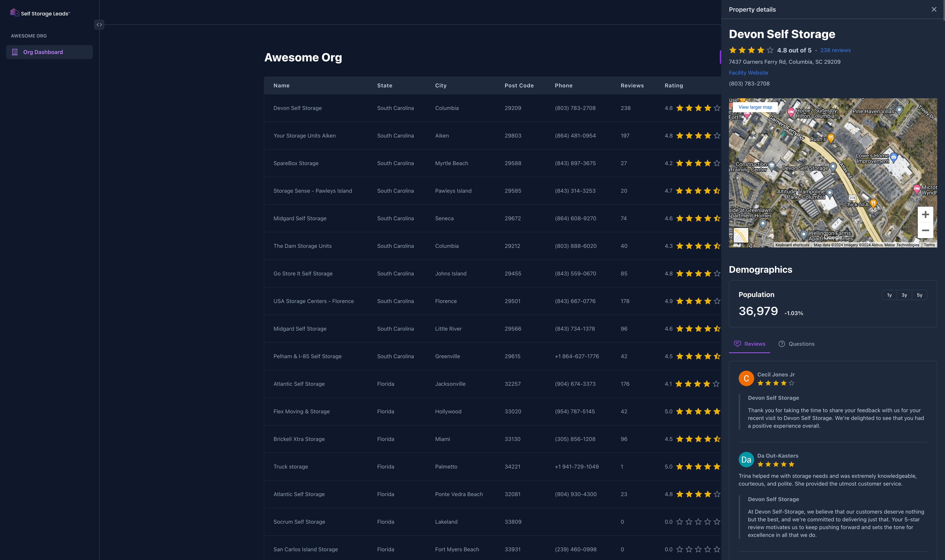Select the 3y population range
Image resolution: width=945 pixels, height=560 pixels.
point(904,295)
